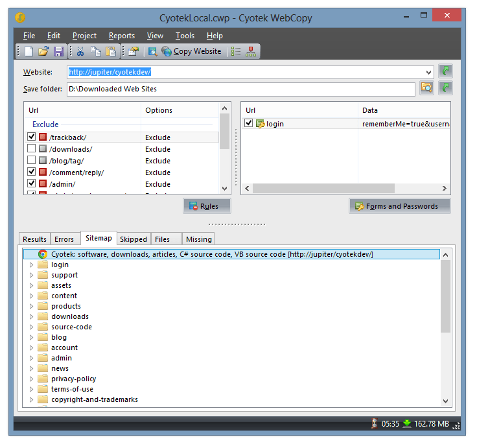Click the list view toolbar icon
The height and width of the screenshot is (448, 477).
pyautogui.click(x=236, y=51)
